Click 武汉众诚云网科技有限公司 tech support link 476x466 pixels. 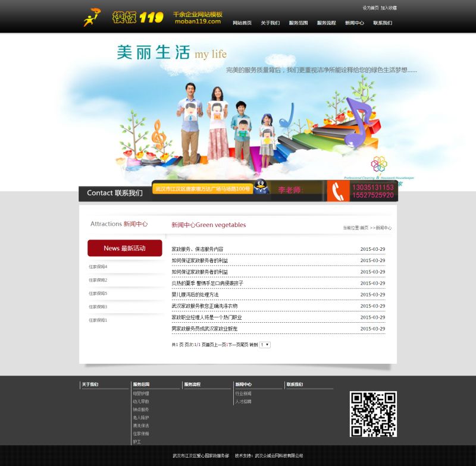click(279, 456)
